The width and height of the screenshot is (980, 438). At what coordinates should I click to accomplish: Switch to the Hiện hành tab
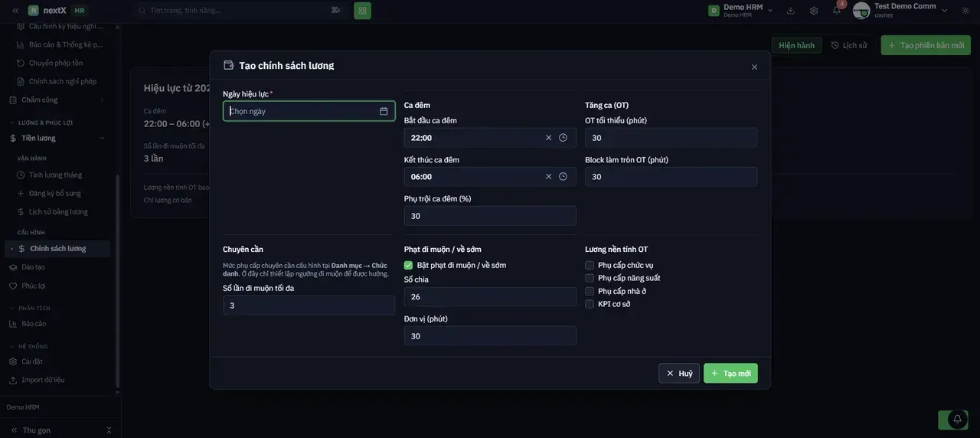[x=796, y=45]
